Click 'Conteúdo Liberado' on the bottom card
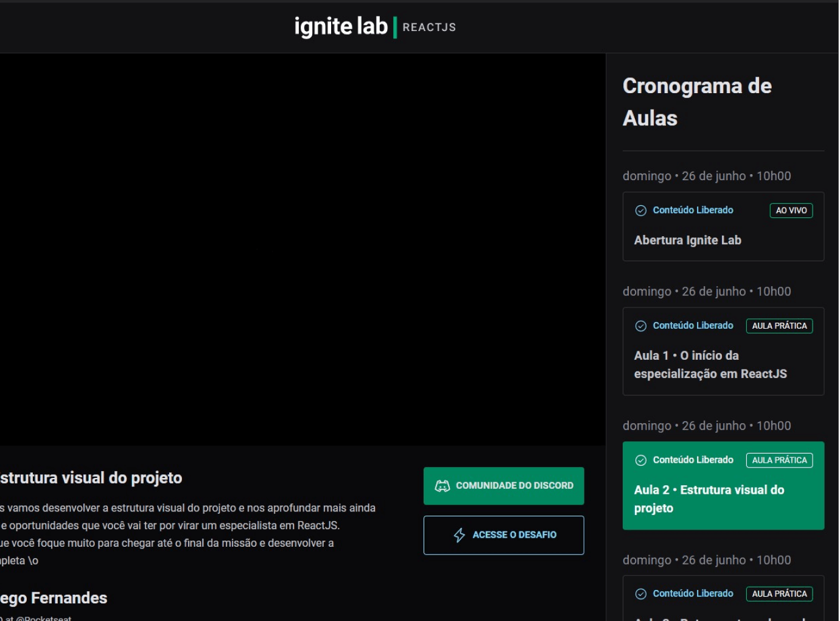The image size is (840, 621). tap(693, 594)
